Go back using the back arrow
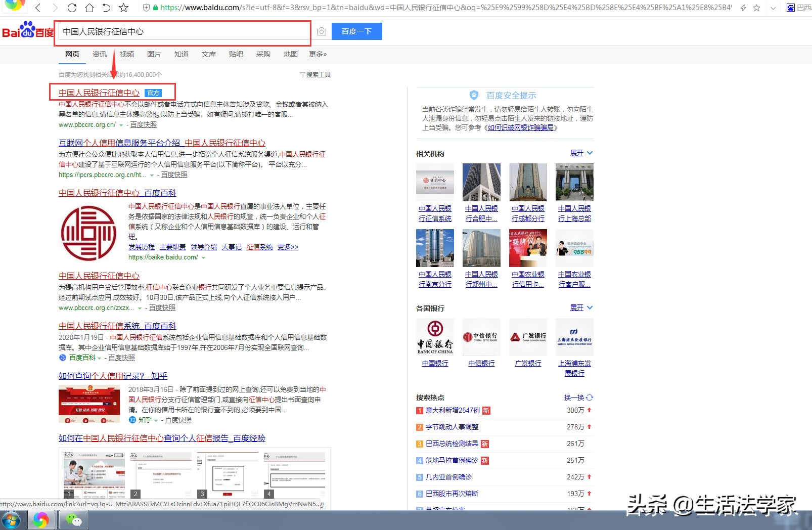 click(38, 8)
